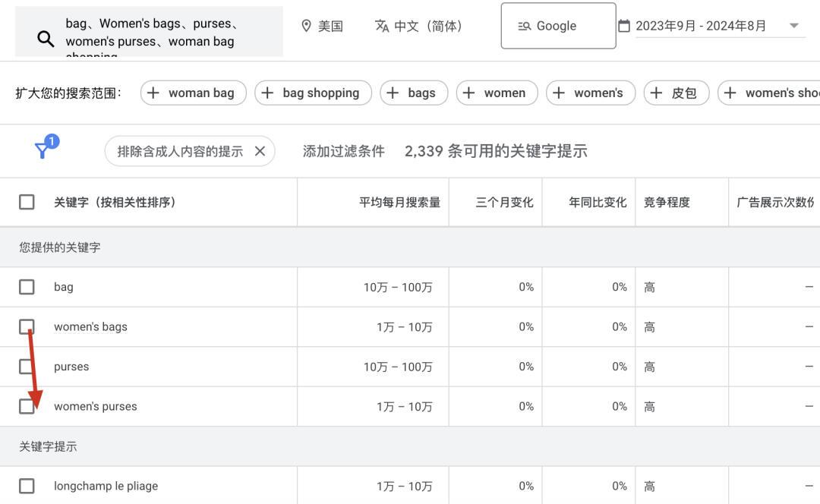820x504 pixels.
Task: Click plus icon on woman bag chip
Action: (153, 93)
